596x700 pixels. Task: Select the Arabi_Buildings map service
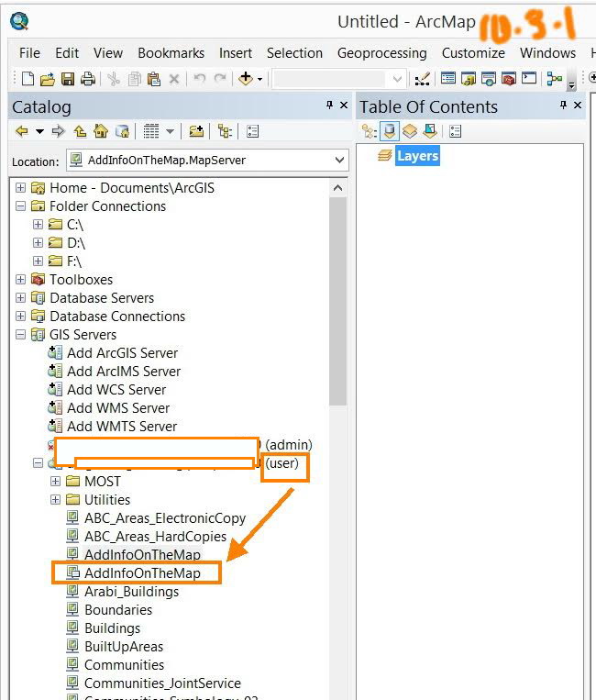pos(132,591)
